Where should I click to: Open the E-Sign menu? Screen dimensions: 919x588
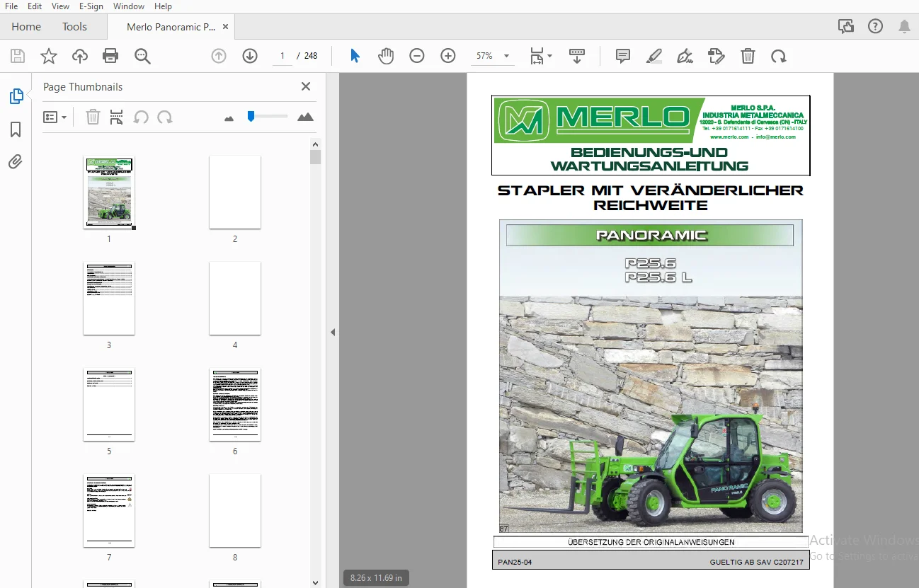pyautogui.click(x=91, y=6)
